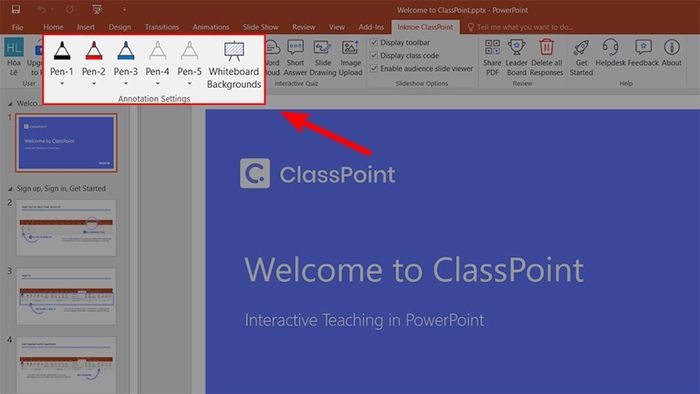Collapse Sign up, Sign in, Get Started section
The height and width of the screenshot is (394, 700).
[x=10, y=189]
